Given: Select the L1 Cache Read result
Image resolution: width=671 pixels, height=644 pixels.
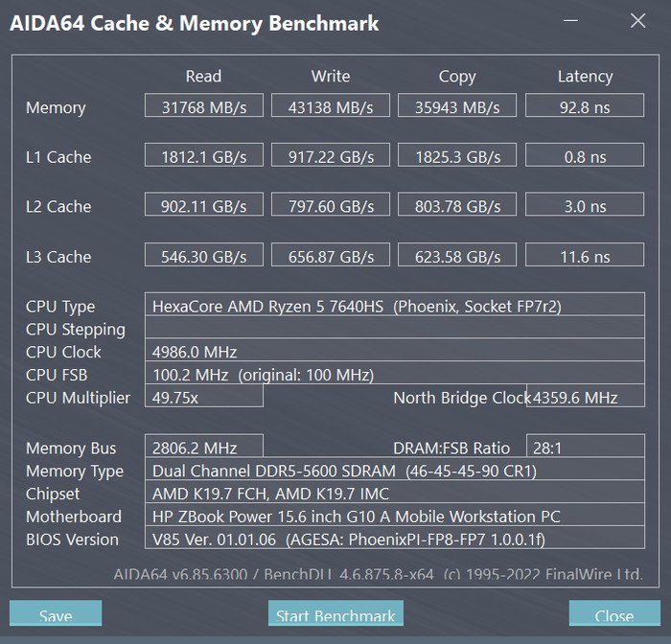Looking at the screenshot, I should click(203, 157).
